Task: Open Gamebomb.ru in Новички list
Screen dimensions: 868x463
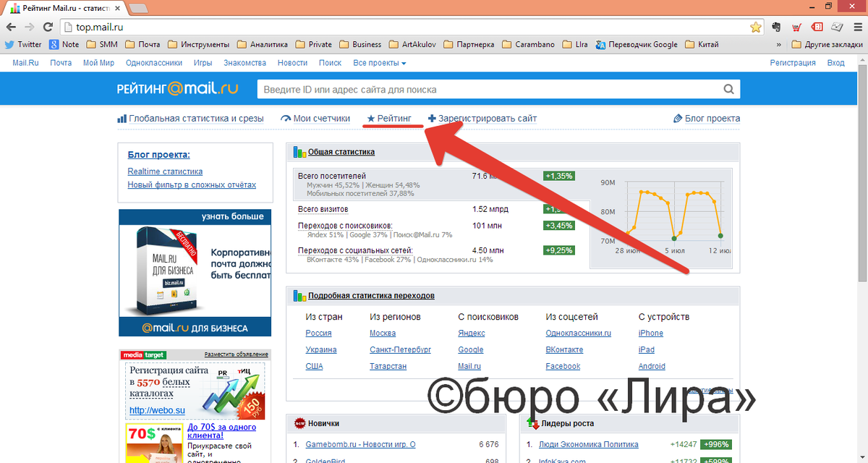Action: (360, 444)
